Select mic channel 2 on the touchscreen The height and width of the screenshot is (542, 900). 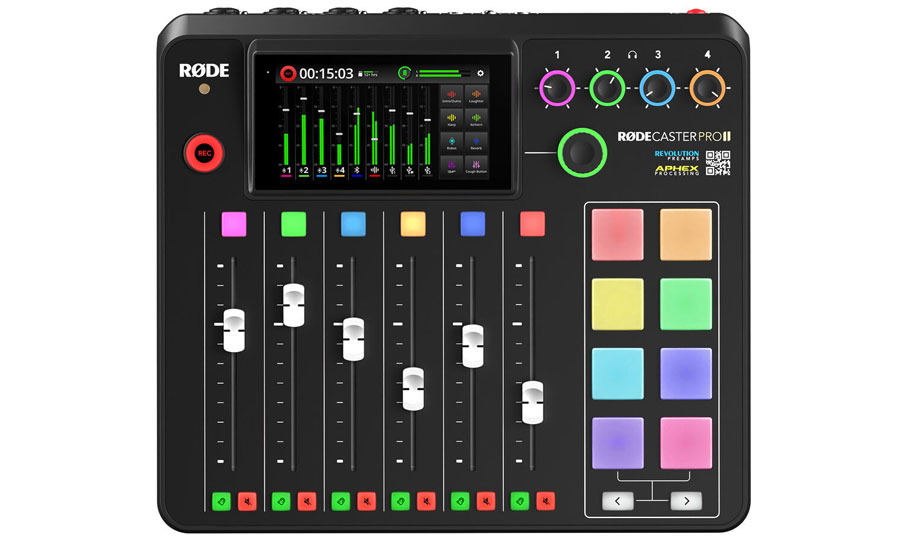pyautogui.click(x=304, y=171)
